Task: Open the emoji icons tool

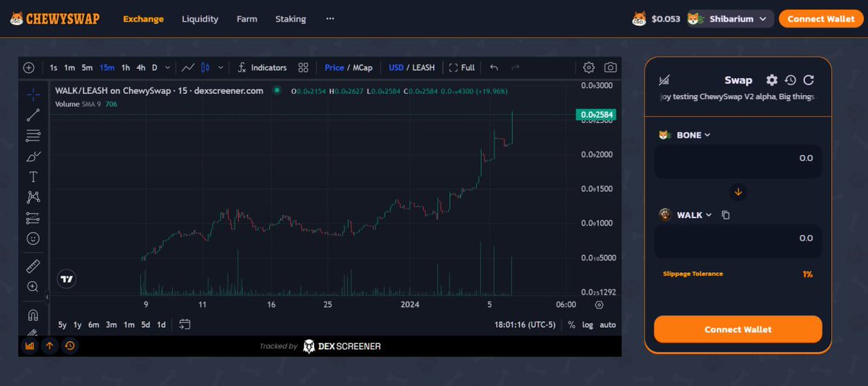Action: point(33,238)
